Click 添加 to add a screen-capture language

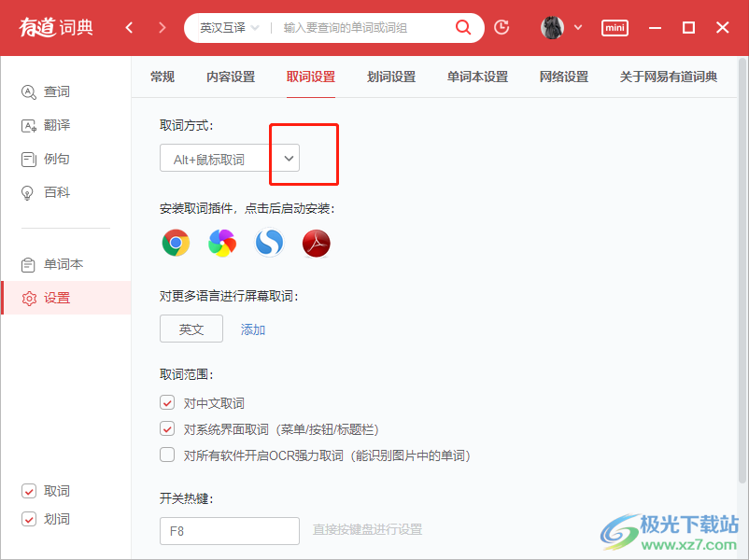click(x=252, y=329)
